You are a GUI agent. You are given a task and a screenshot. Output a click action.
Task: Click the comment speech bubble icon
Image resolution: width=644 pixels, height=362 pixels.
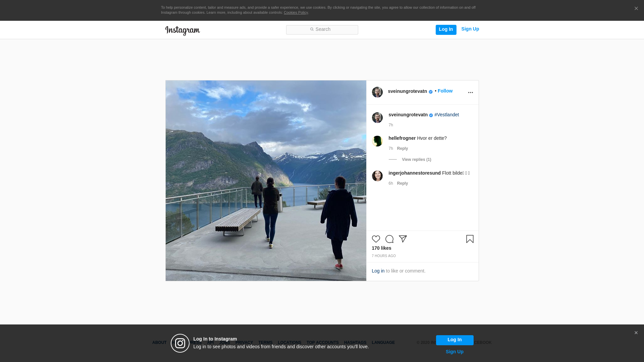pyautogui.click(x=389, y=239)
